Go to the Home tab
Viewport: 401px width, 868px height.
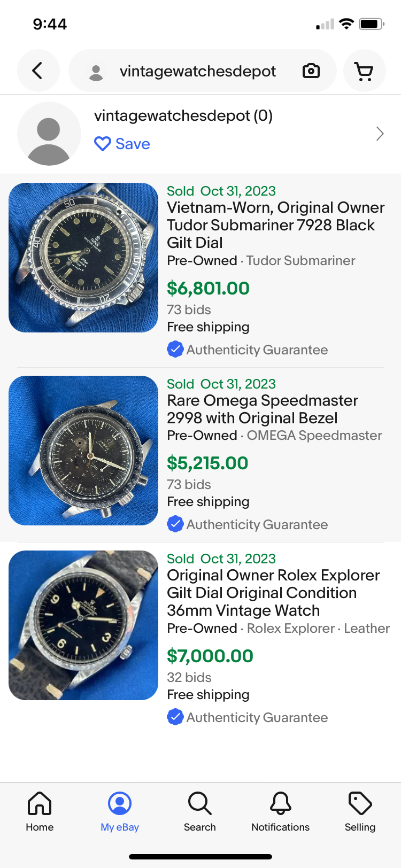coord(40,811)
